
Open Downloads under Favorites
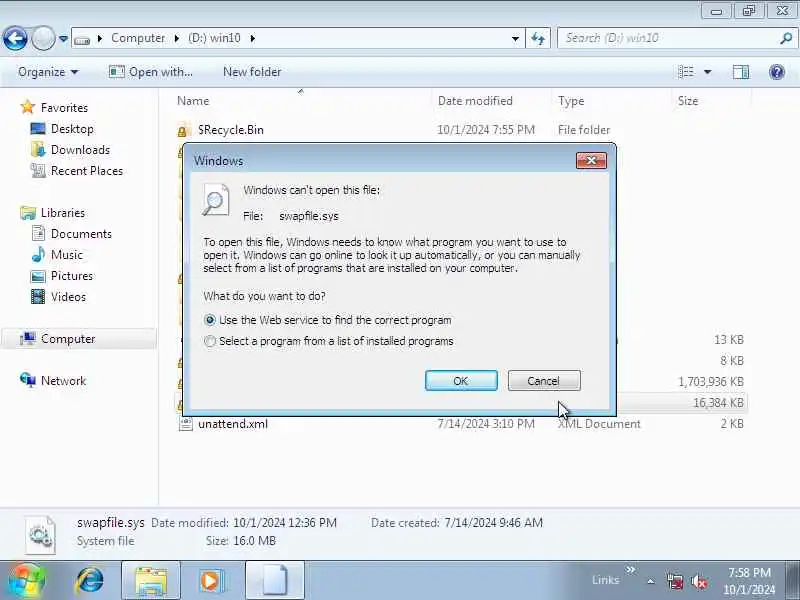coord(80,150)
